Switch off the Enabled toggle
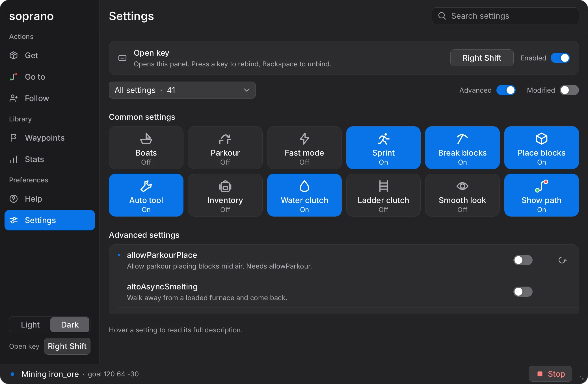 pyautogui.click(x=560, y=58)
